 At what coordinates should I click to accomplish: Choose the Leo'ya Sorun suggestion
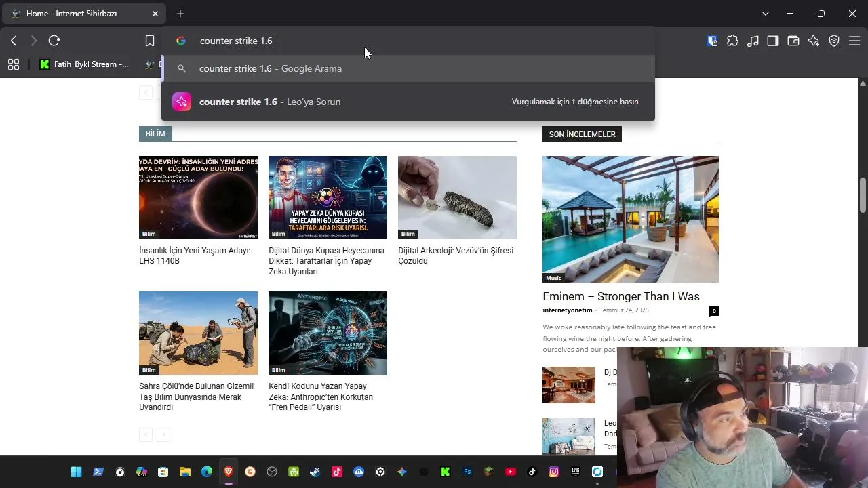pyautogui.click(x=408, y=102)
